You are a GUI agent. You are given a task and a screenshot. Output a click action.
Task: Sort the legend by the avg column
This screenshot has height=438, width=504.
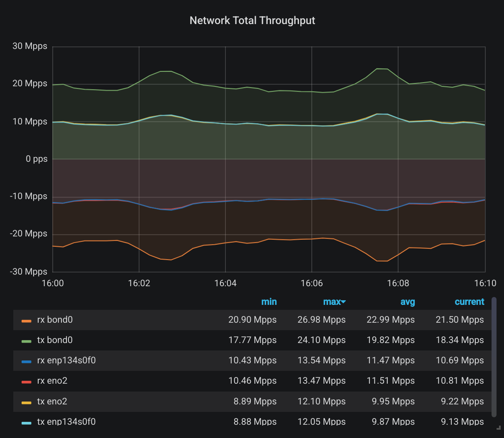tap(408, 302)
